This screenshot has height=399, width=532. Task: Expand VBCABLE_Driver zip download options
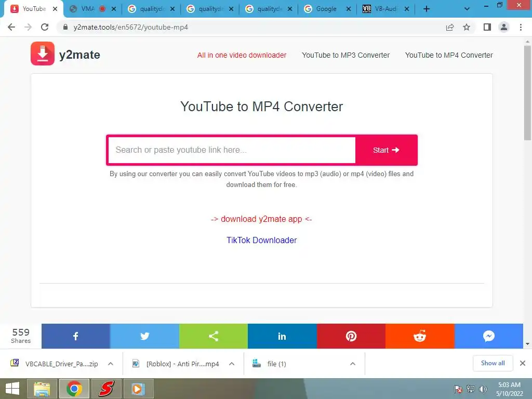click(x=111, y=364)
